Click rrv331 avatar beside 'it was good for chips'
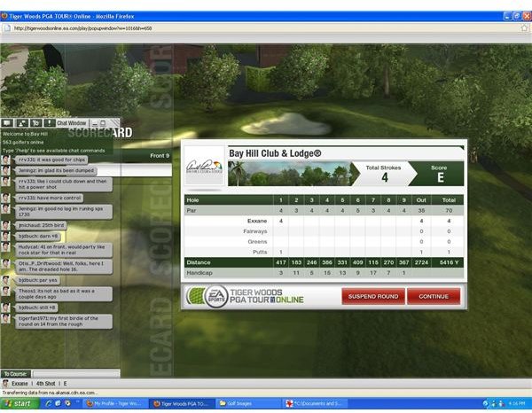Screen dimensions: 532x413 [6, 160]
